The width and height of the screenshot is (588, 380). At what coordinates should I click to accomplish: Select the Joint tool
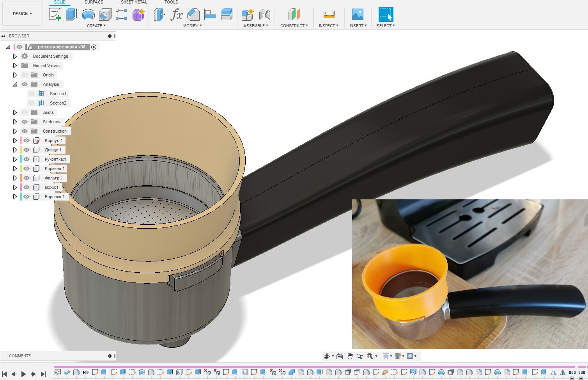click(265, 15)
